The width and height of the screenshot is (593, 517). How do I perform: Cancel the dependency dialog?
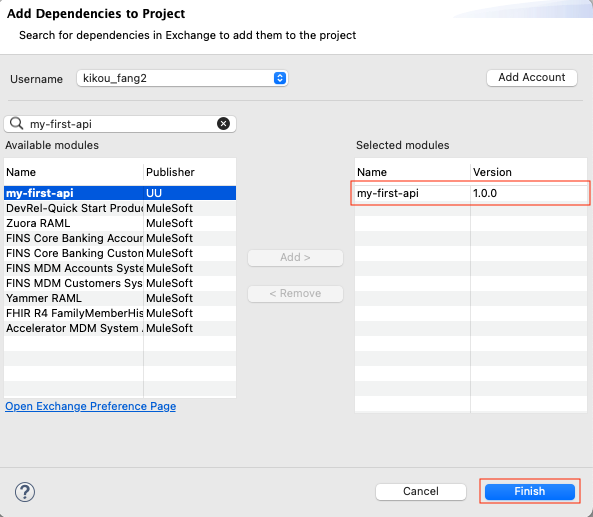click(x=421, y=491)
